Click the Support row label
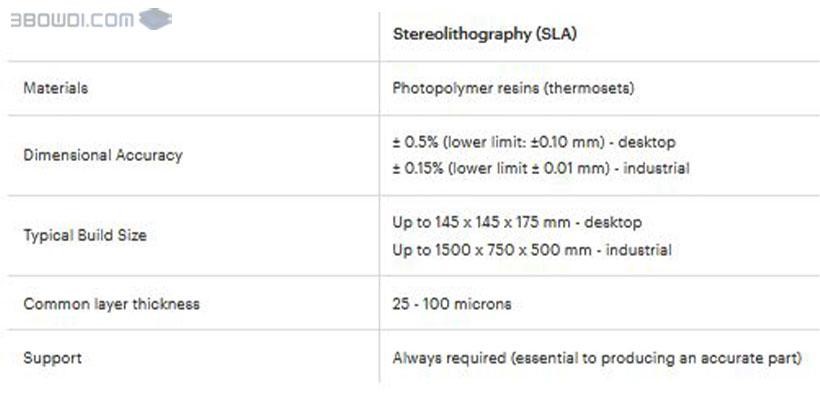 tap(52, 357)
